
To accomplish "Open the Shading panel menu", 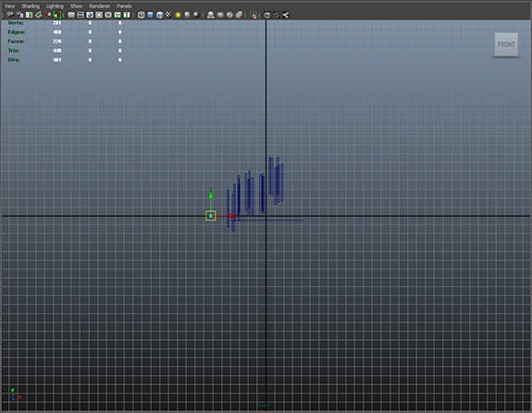I will (31, 6).
